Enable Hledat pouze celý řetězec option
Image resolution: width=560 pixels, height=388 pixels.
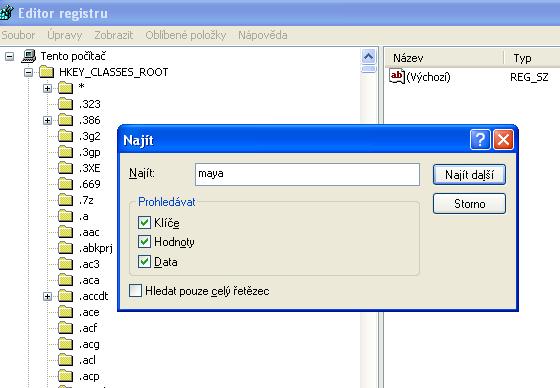[x=135, y=290]
